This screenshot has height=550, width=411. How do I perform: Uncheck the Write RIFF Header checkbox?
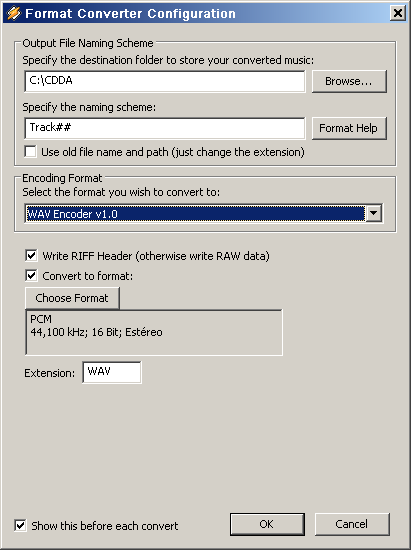click(31, 255)
